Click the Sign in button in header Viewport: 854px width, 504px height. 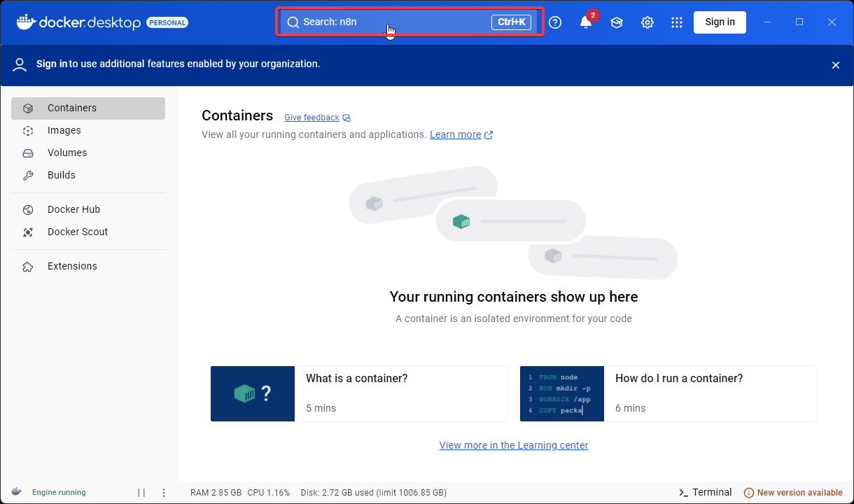click(x=720, y=22)
